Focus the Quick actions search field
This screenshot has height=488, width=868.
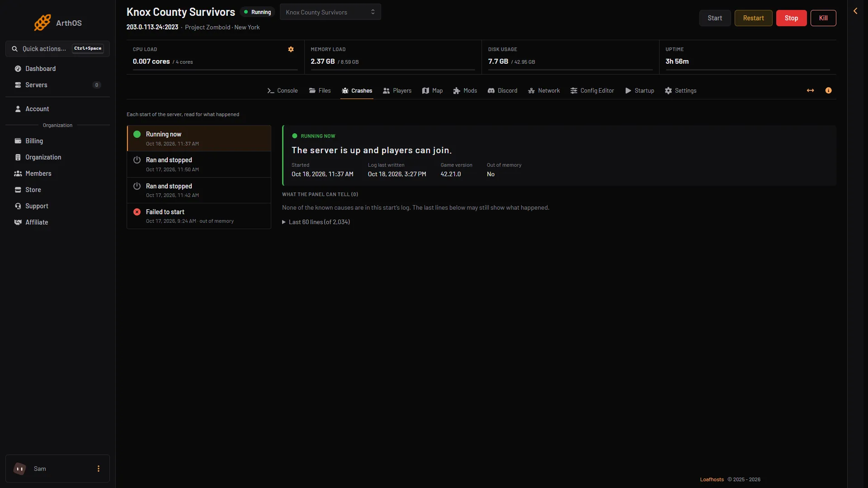pyautogui.click(x=57, y=49)
